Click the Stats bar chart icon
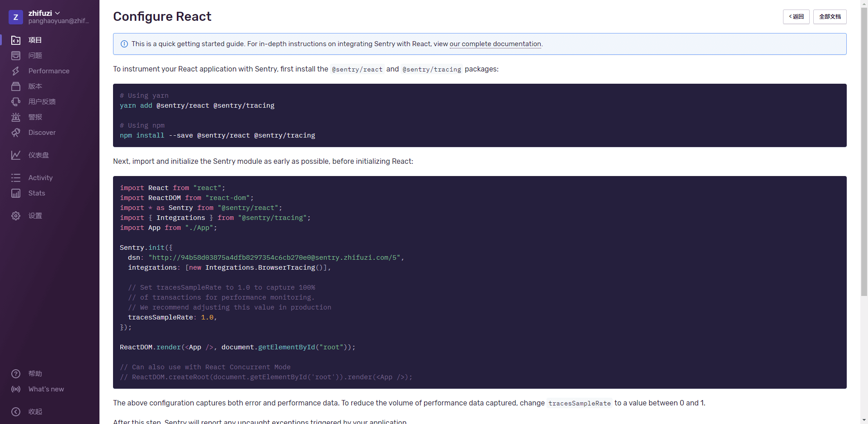Viewport: 868px width, 424px height. pyautogui.click(x=16, y=193)
